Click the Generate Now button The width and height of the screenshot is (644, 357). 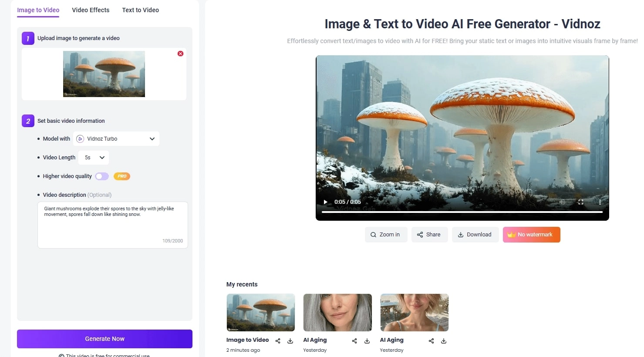[x=105, y=339]
